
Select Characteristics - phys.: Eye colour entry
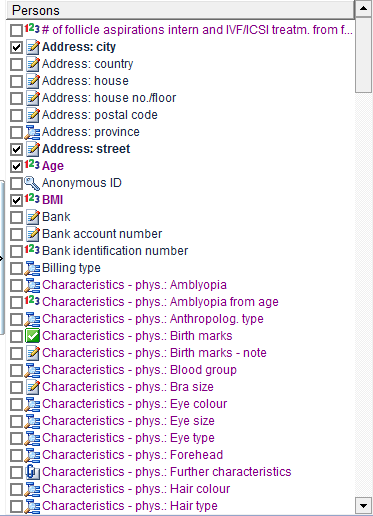(x=135, y=404)
